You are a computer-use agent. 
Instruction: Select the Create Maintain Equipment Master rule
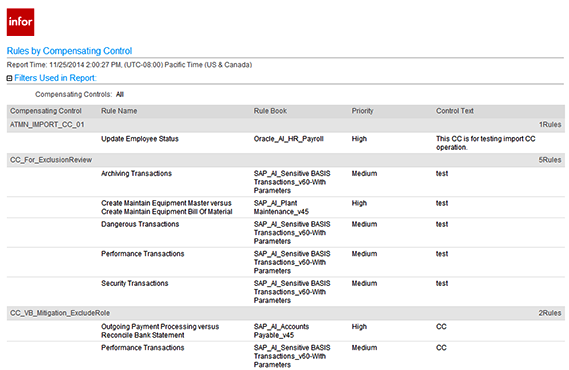pos(167,207)
